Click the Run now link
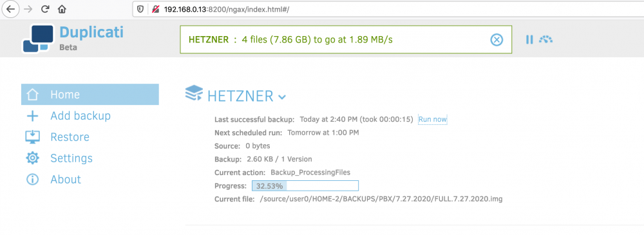 [x=433, y=120]
